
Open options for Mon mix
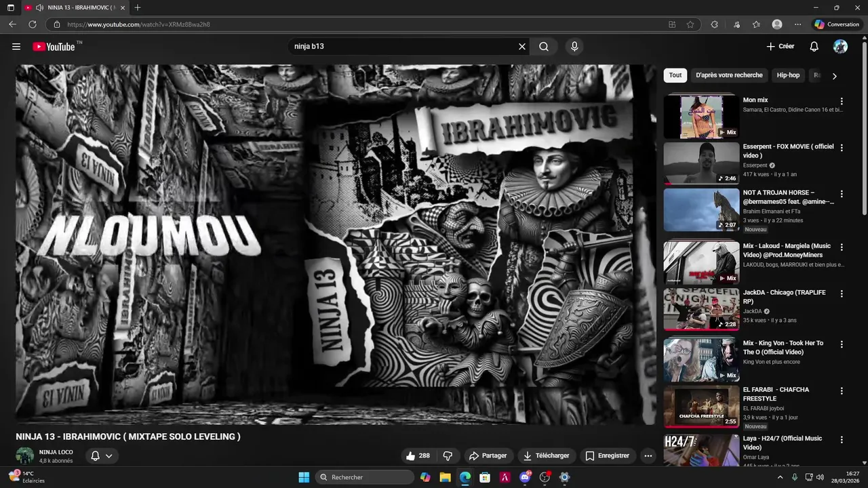click(842, 101)
